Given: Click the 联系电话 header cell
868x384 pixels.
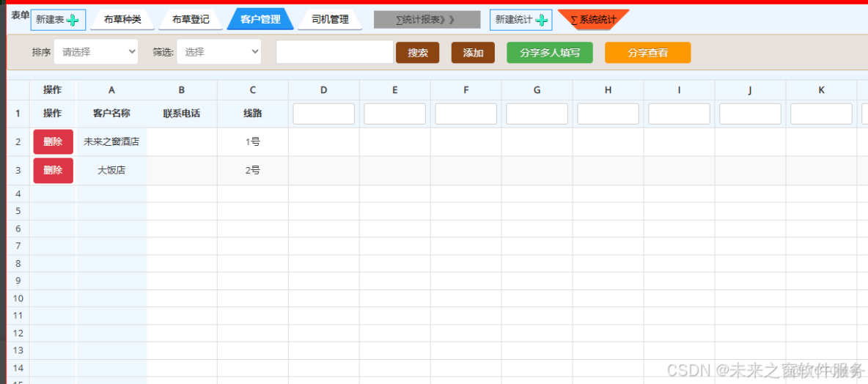Looking at the screenshot, I should (x=182, y=114).
